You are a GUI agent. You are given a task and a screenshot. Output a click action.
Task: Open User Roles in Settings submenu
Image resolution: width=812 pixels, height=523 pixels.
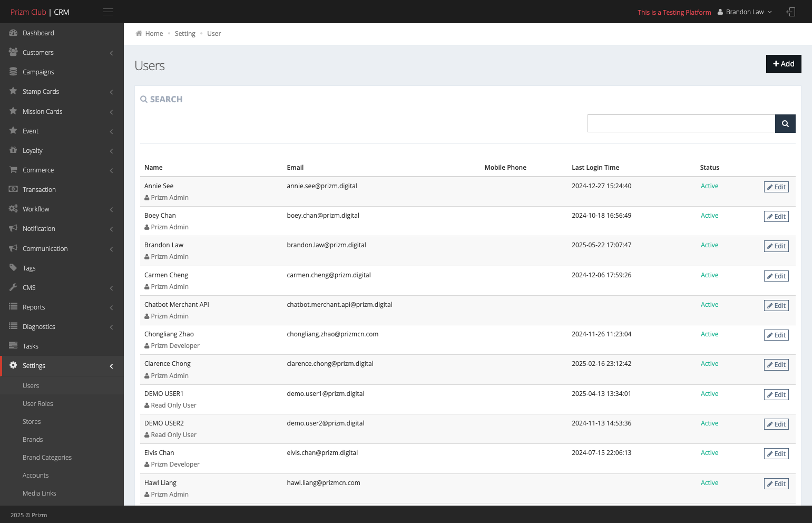click(38, 403)
